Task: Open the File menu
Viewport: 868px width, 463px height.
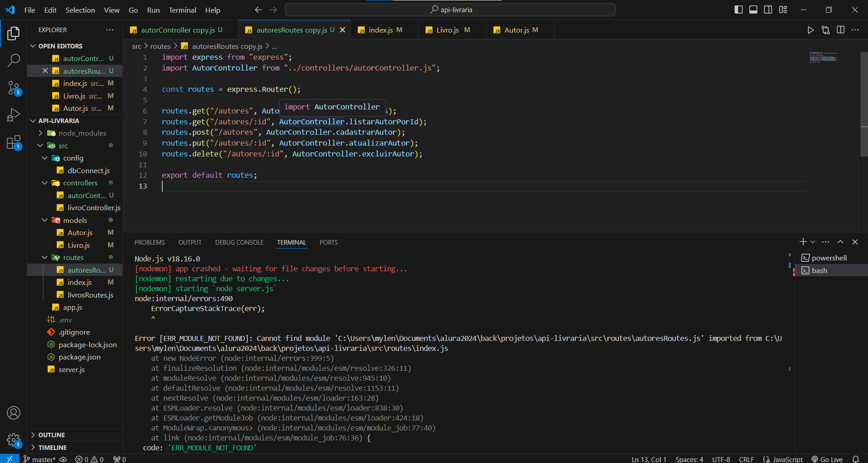Action: tap(30, 10)
